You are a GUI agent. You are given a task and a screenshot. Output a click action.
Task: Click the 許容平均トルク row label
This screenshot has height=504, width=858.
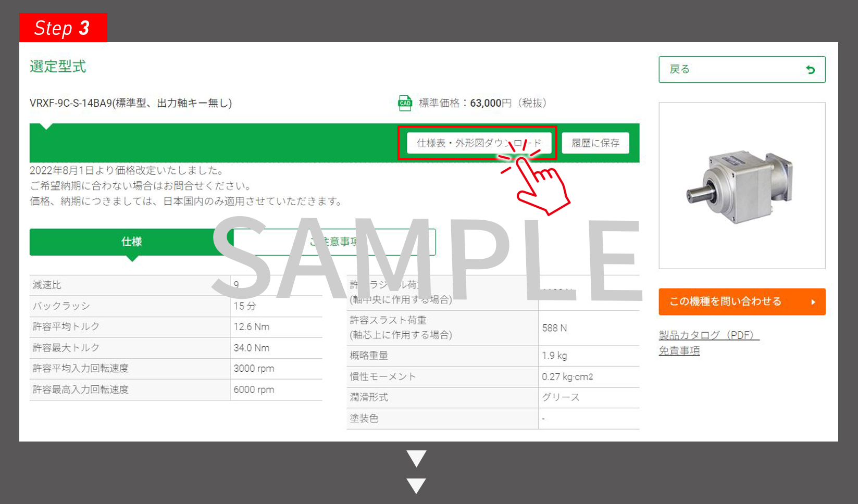(x=66, y=326)
